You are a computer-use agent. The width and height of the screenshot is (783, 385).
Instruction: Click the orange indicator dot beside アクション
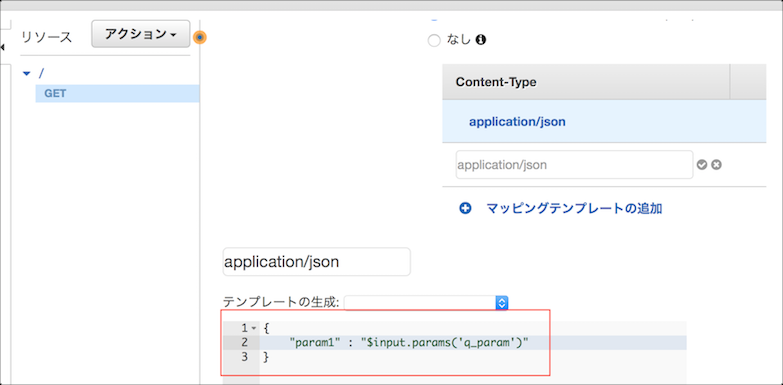pos(200,37)
